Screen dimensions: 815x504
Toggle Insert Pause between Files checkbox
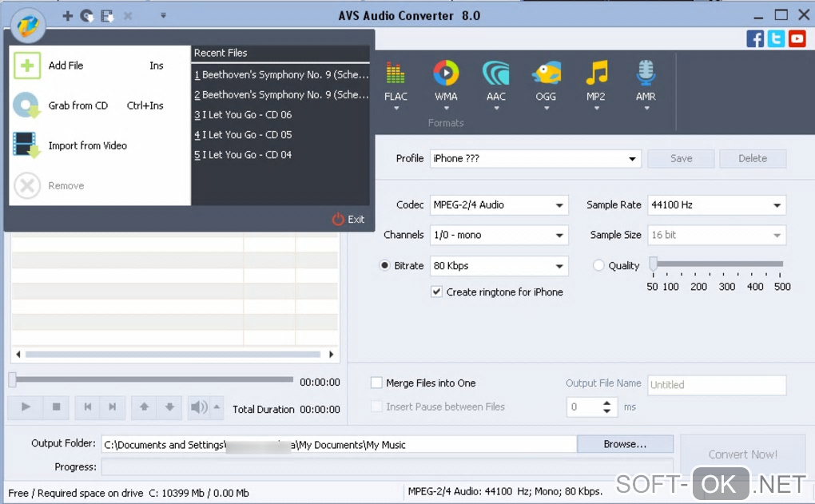(x=376, y=407)
